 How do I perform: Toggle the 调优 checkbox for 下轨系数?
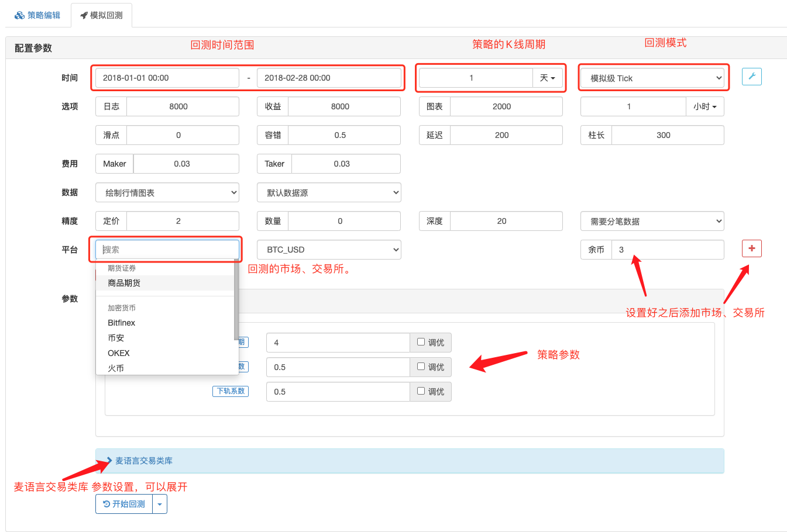click(421, 391)
